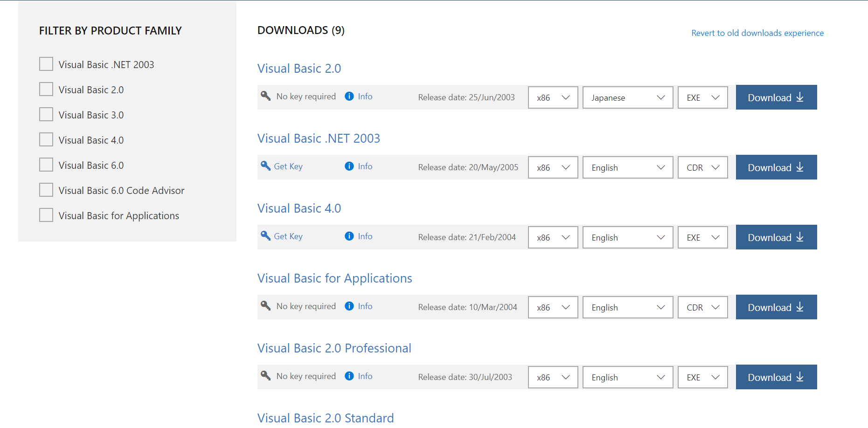Open the CDR dropdown for Visual Basic for Applications
868x428 pixels.
coord(703,307)
